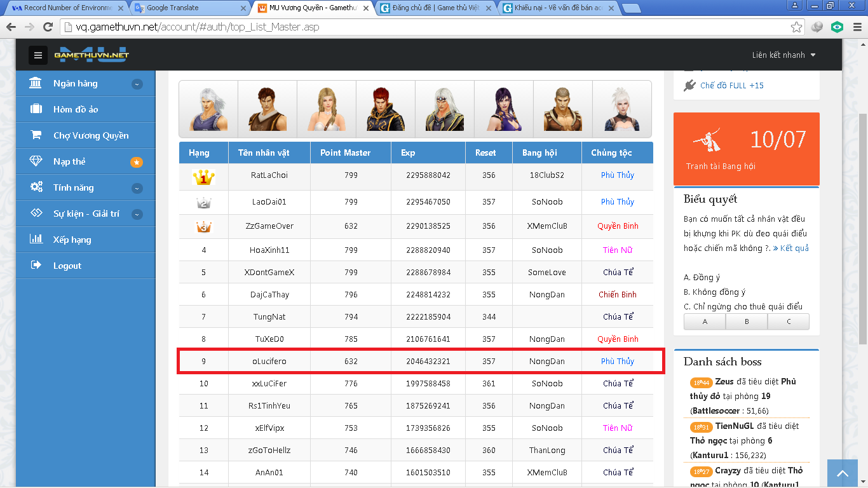Screen dimensions: 868x488
Task: Reload the page with the refresh icon
Action: [48, 27]
